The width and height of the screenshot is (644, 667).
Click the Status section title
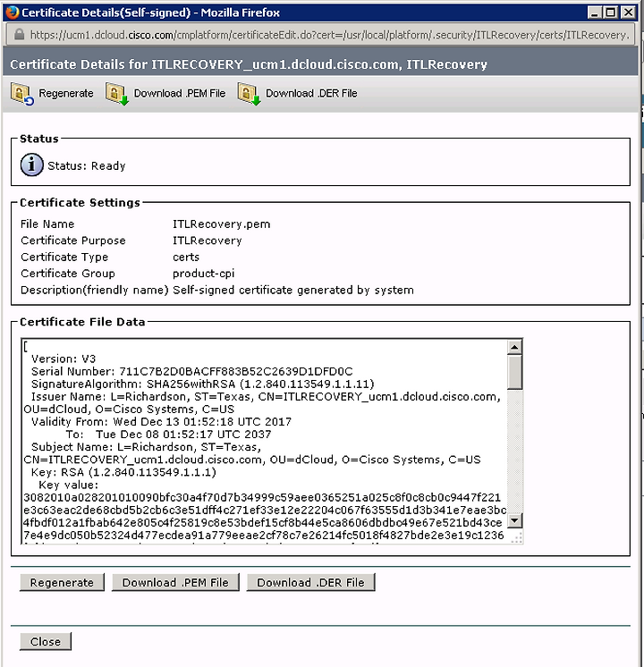click(39, 139)
